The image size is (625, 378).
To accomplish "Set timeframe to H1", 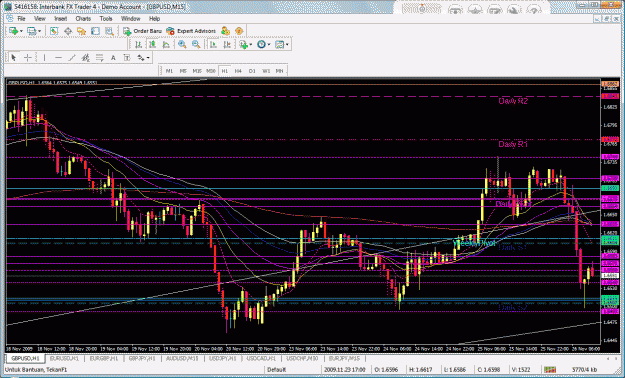I will coord(225,71).
